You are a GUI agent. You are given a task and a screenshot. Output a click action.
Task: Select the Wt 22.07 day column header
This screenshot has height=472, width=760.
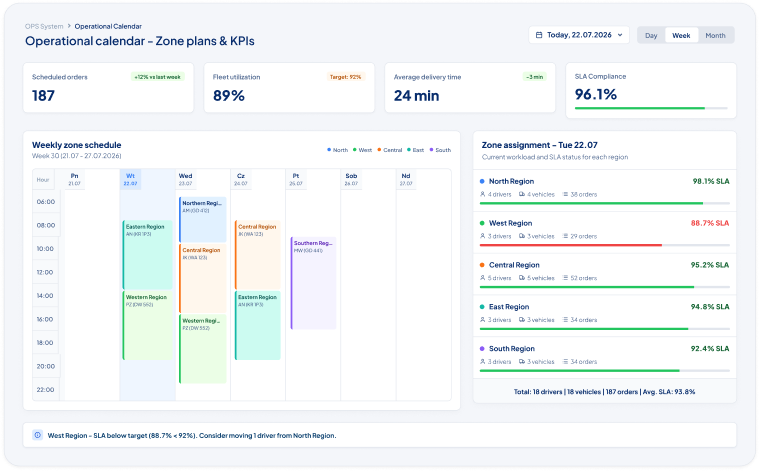tap(130, 179)
